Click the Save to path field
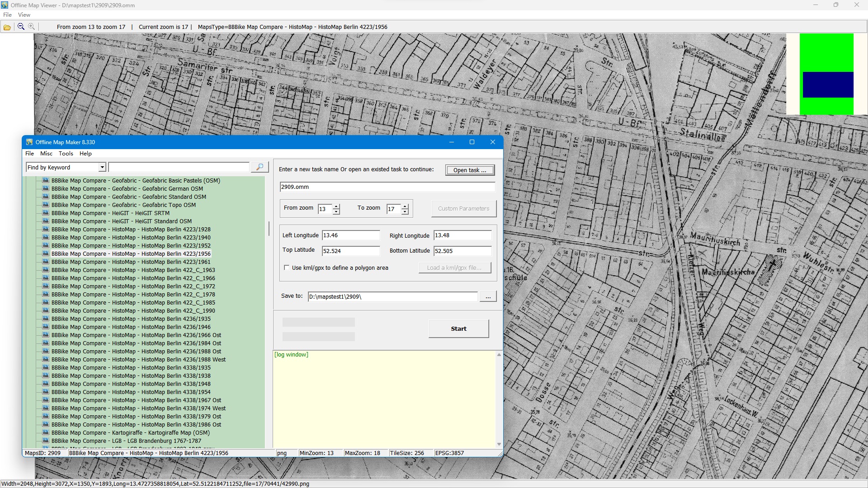868x488 pixels. [x=392, y=296]
